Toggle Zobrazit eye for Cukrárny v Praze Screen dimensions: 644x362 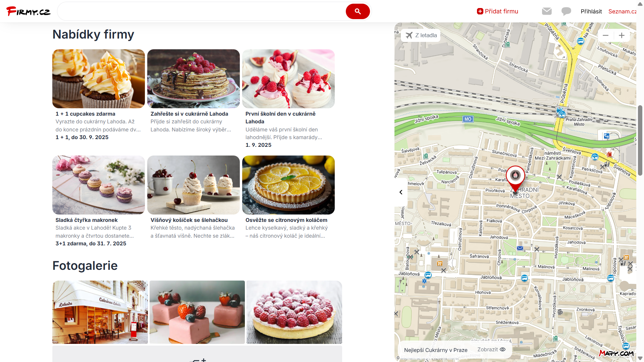(491, 349)
